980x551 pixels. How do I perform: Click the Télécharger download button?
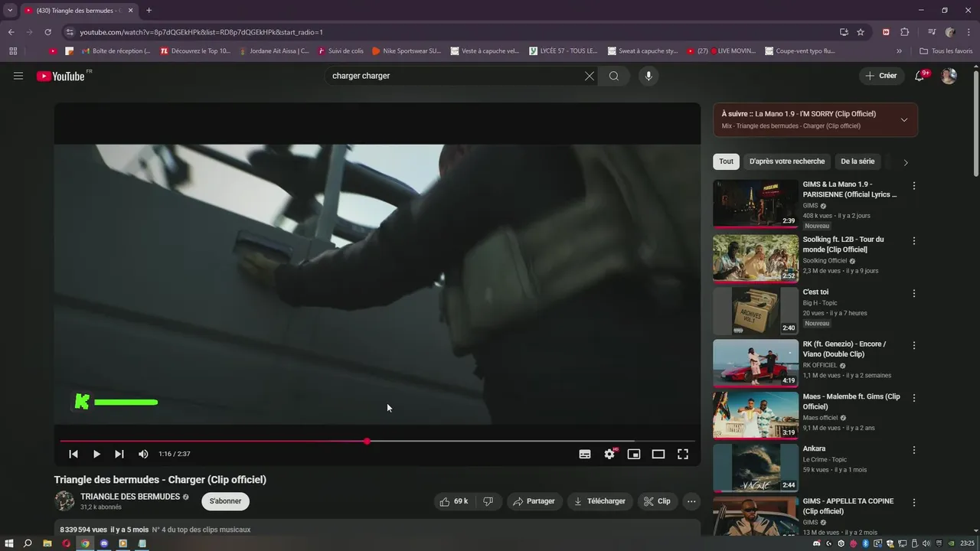[599, 501]
